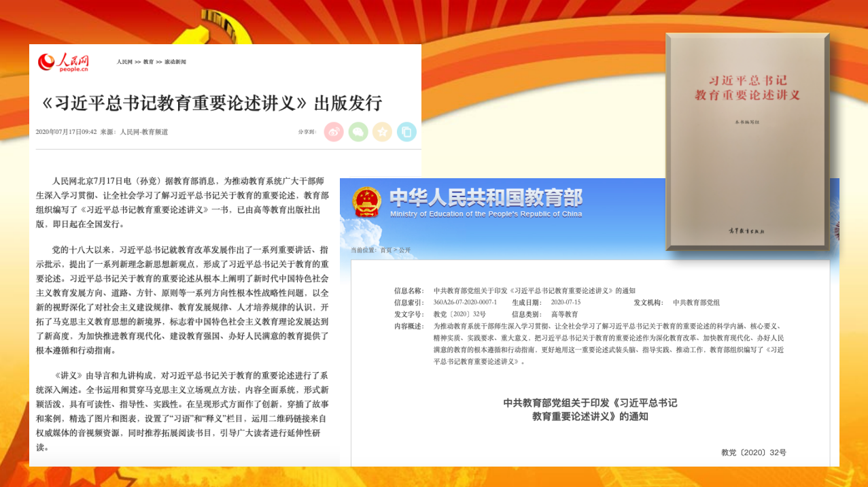Click the 信息索引 field label
868x487 pixels.
click(409, 303)
